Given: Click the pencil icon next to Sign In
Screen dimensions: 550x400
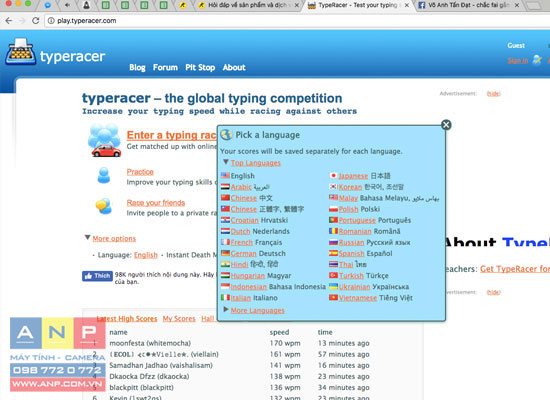Looking at the screenshot, I should click(x=537, y=60).
